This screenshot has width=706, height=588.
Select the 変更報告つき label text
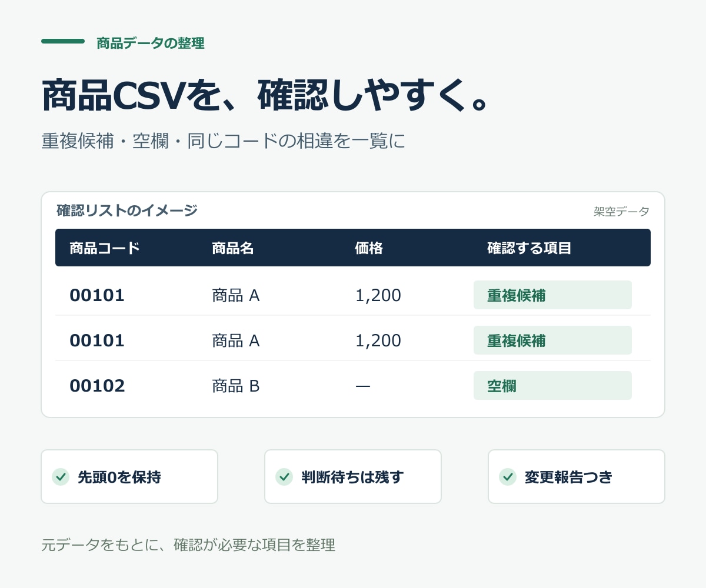(x=568, y=477)
